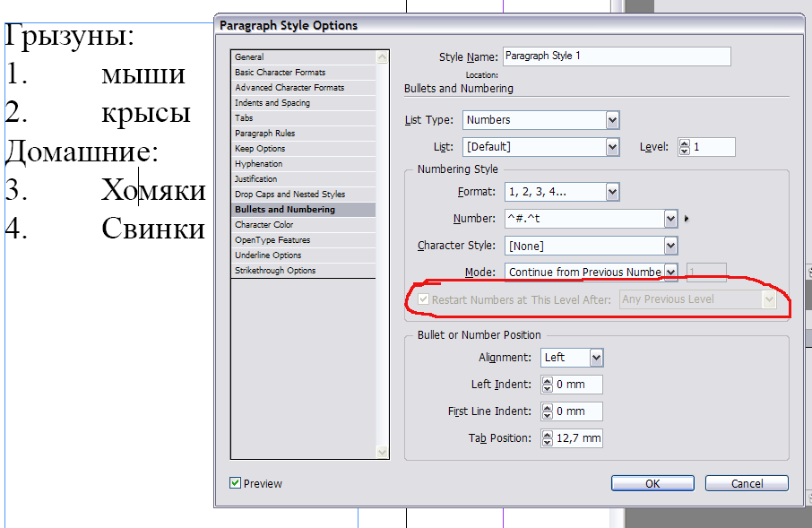Click the word Свинки in the document
The image size is (812, 528).
153,229
